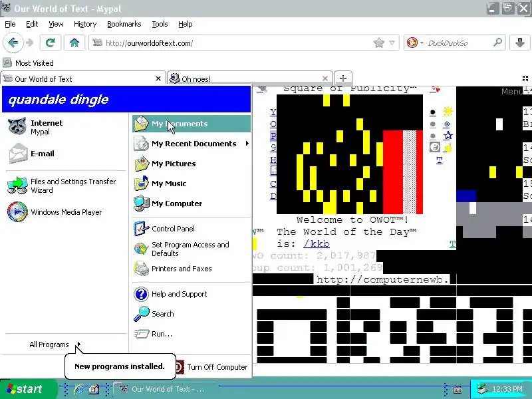Go to the browser Home page icon
The image size is (532, 399).
[74, 43]
